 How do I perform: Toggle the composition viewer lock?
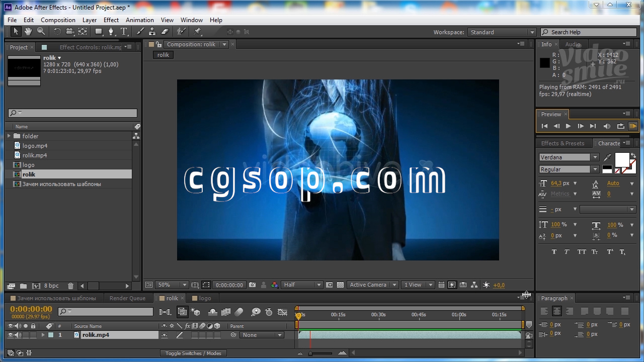pyautogui.click(x=158, y=44)
